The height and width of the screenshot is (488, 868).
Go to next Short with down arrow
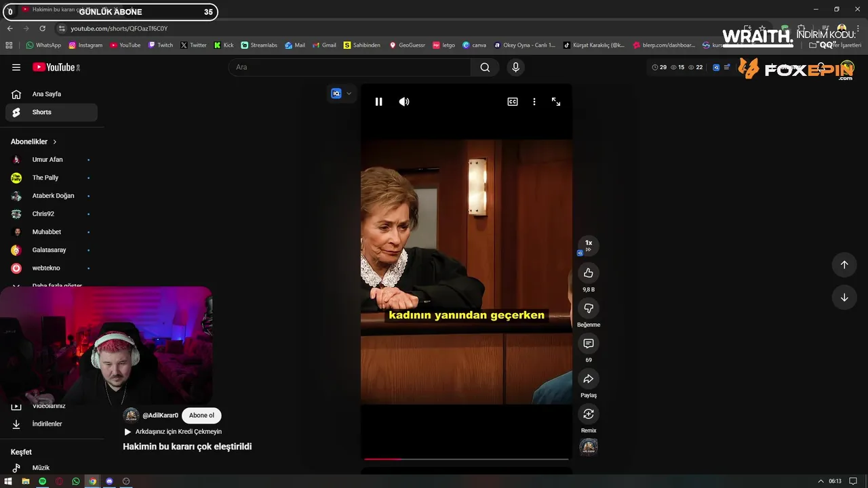(x=844, y=298)
